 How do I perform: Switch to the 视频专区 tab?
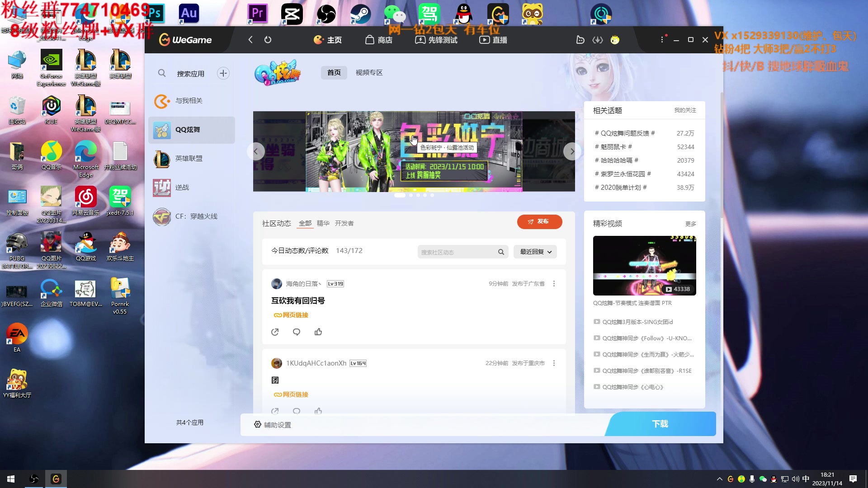[369, 72]
